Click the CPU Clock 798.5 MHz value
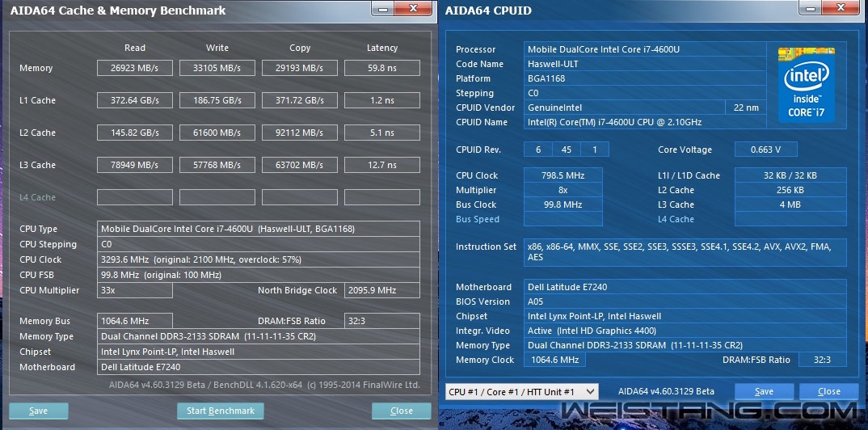 click(x=563, y=175)
